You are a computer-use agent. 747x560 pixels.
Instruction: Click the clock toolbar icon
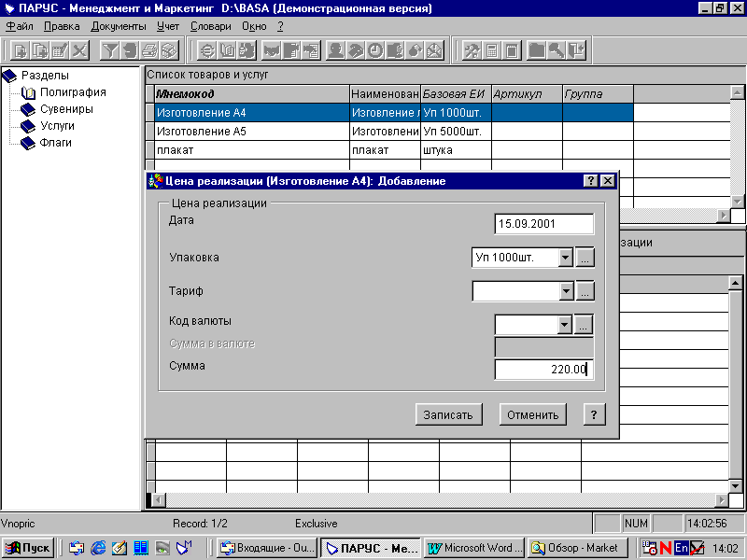click(375, 50)
